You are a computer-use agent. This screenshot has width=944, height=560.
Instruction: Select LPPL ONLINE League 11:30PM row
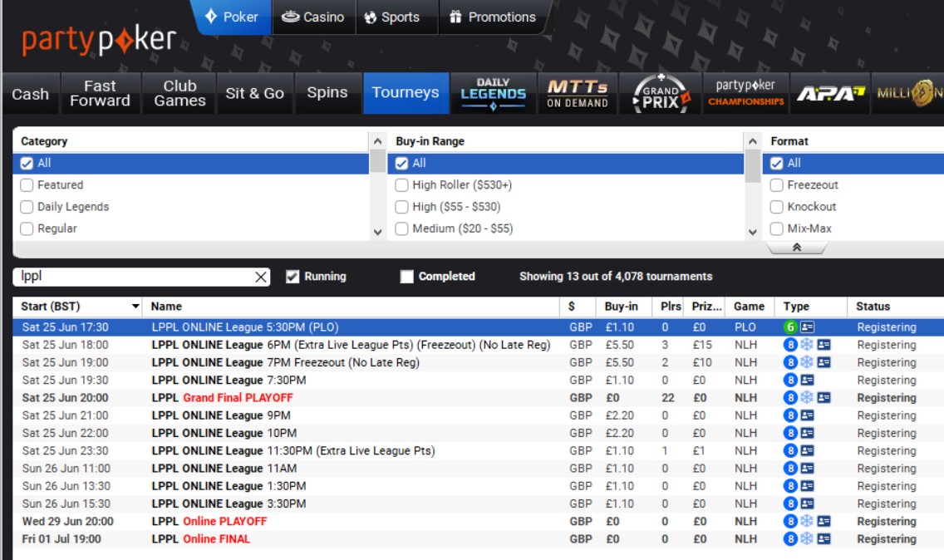point(478,450)
